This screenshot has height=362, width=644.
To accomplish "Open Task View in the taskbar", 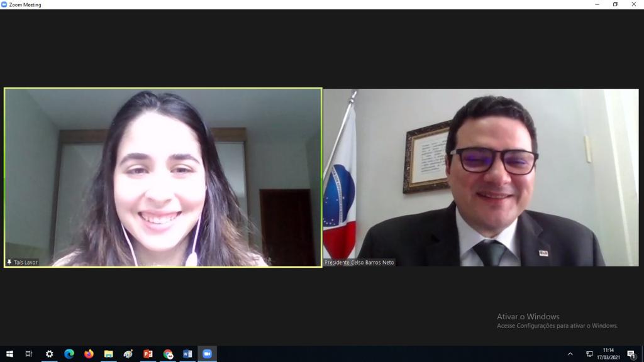I will pyautogui.click(x=29, y=354).
